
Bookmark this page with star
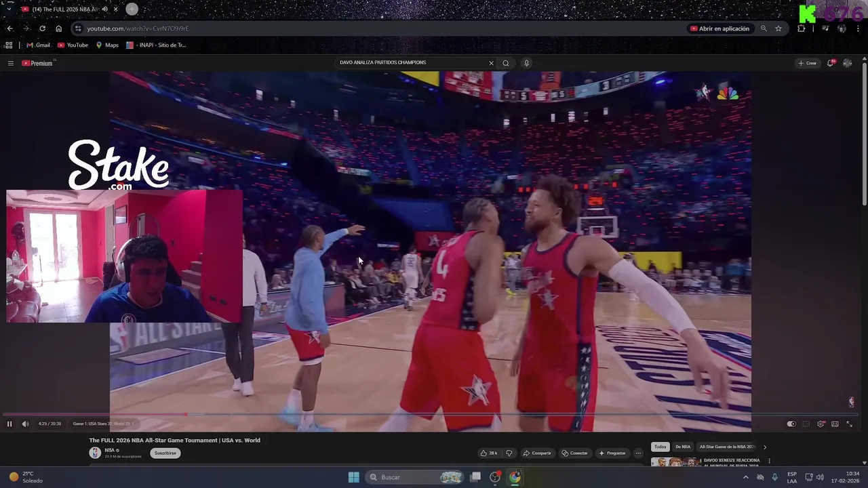pyautogui.click(x=778, y=28)
